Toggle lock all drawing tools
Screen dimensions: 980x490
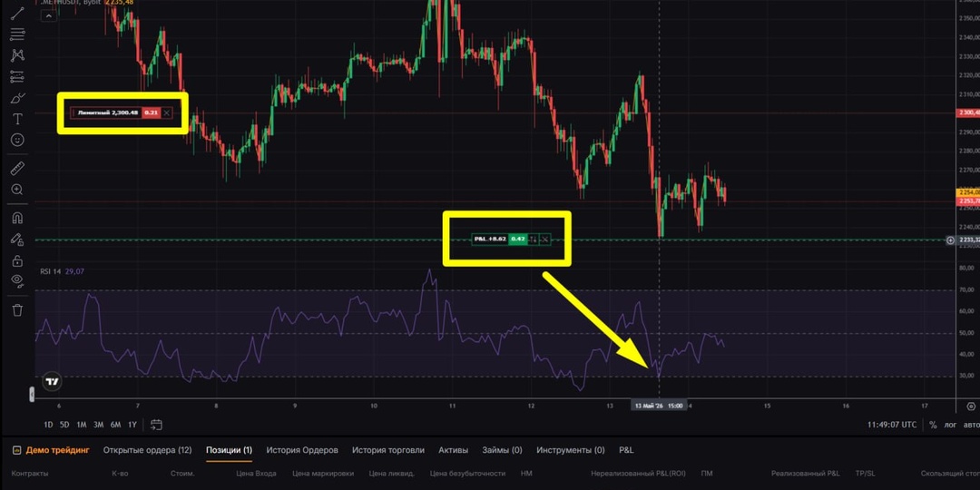click(x=17, y=260)
